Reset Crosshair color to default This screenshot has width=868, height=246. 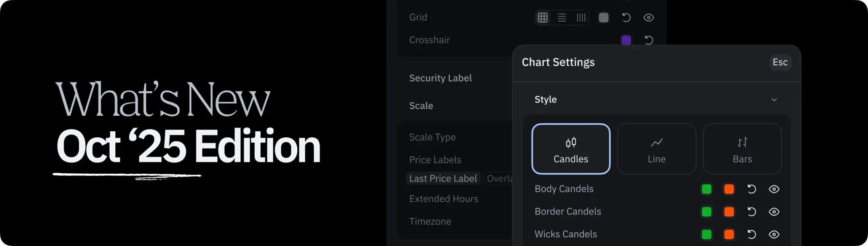click(649, 40)
